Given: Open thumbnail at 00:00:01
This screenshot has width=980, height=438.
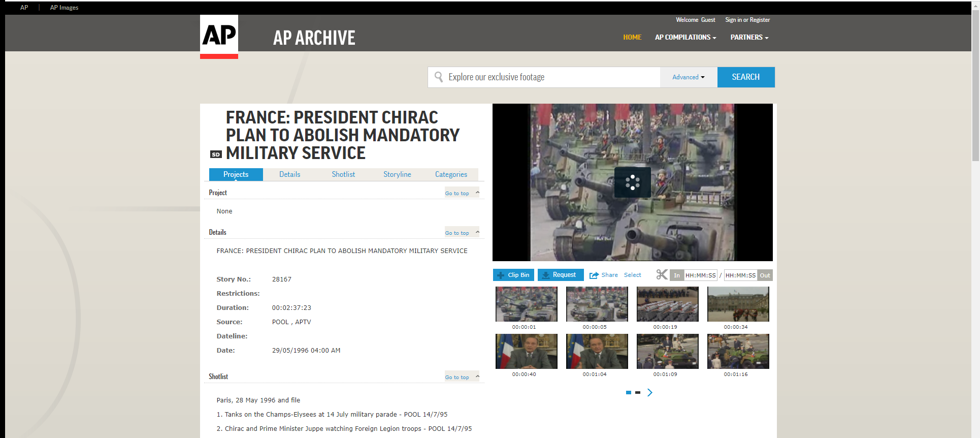Looking at the screenshot, I should 527,304.
